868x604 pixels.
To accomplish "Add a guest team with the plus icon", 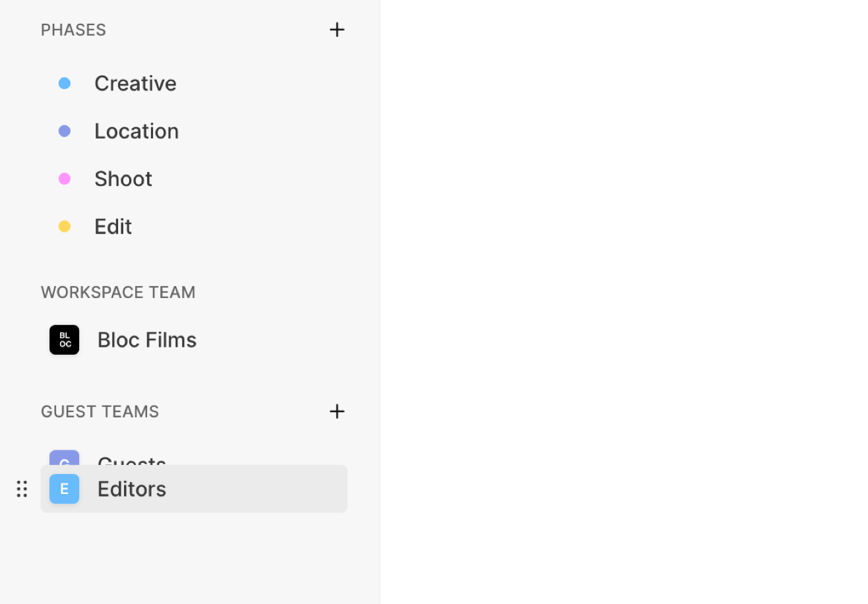I will (337, 411).
